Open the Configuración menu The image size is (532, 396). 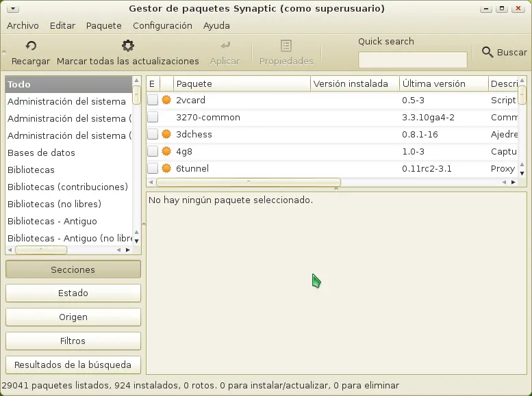tap(162, 26)
